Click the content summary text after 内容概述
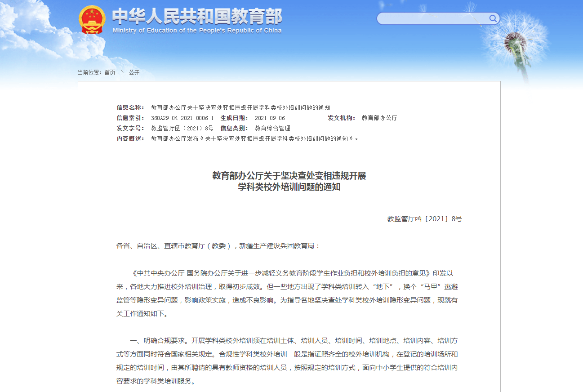The width and height of the screenshot is (583, 392). 255,138
